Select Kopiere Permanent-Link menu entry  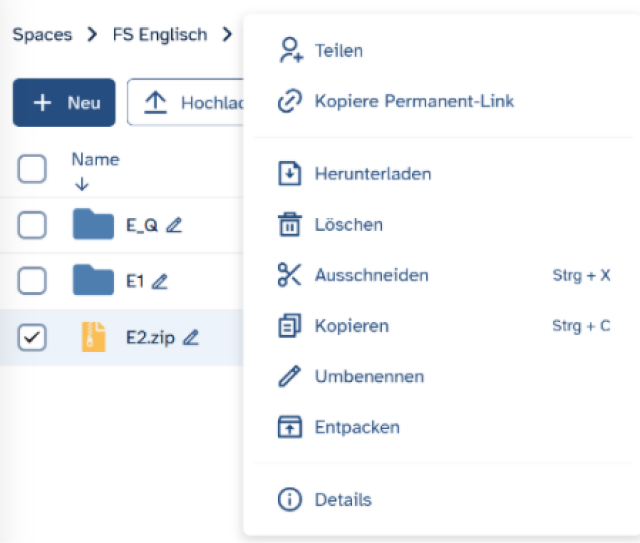pos(414,101)
